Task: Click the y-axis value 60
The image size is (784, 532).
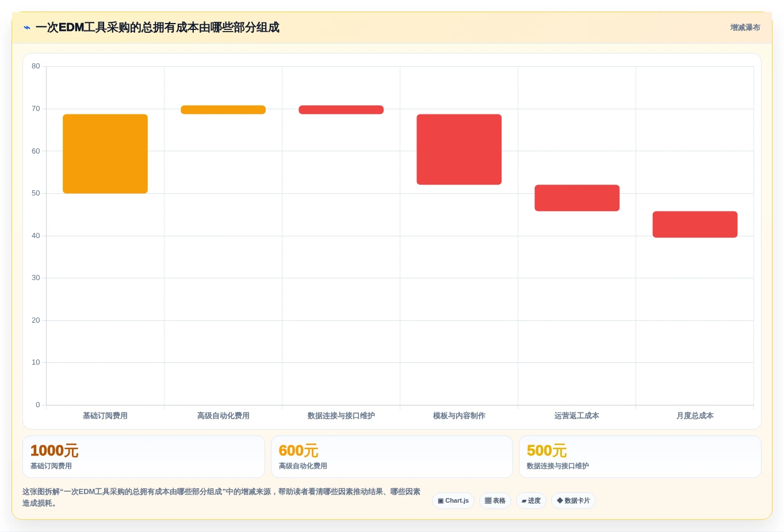Action: 36,151
